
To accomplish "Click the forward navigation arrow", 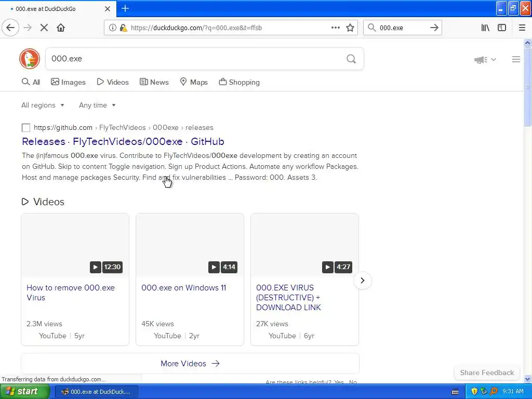I will tap(28, 28).
